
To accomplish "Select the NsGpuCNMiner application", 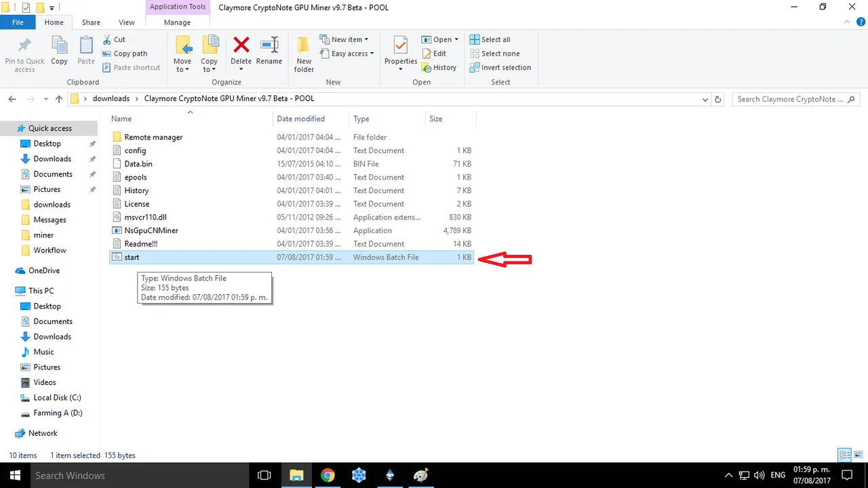I will (292, 230).
